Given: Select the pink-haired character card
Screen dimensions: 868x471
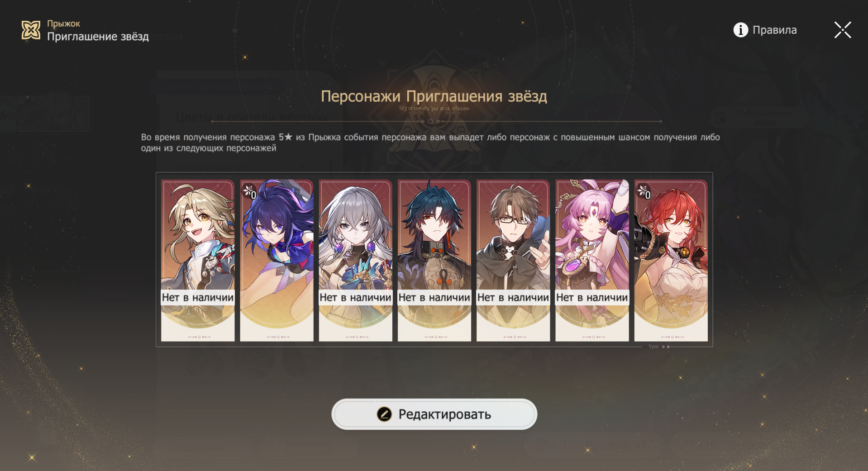Looking at the screenshot, I should coord(592,261).
